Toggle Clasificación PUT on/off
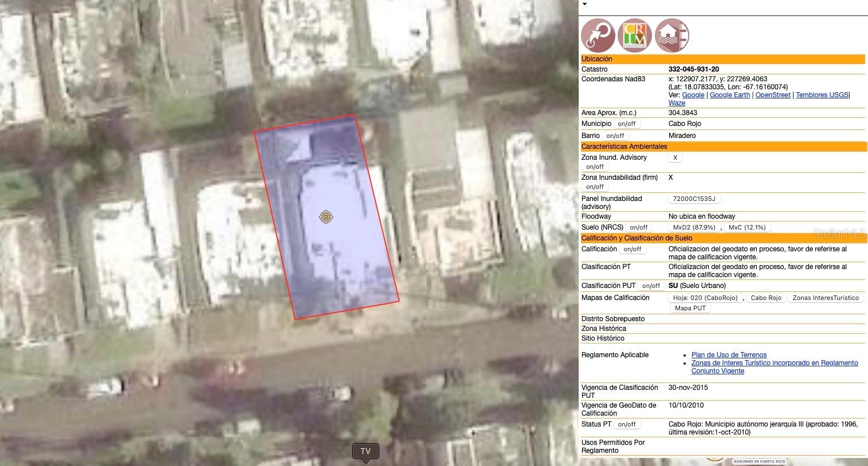The height and width of the screenshot is (466, 868). [651, 286]
